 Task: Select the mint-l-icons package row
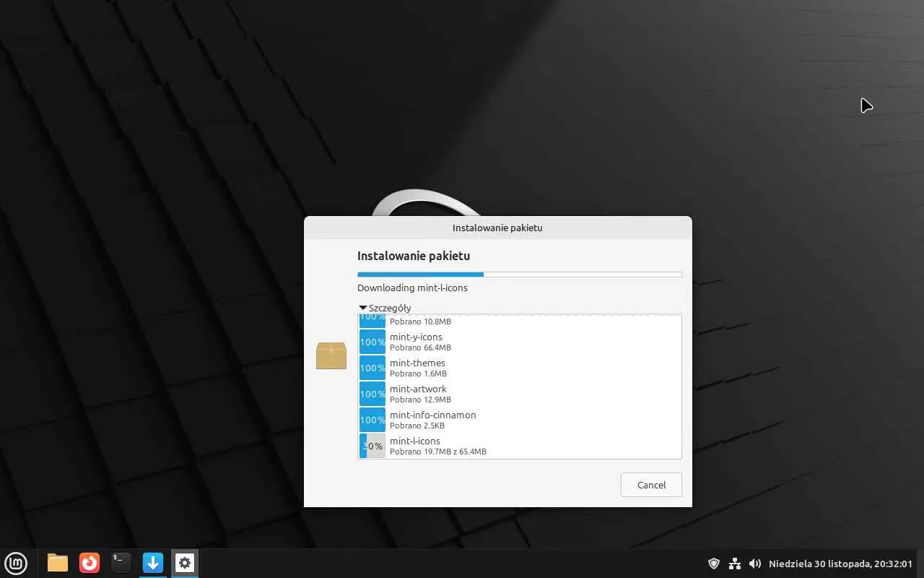pos(520,446)
